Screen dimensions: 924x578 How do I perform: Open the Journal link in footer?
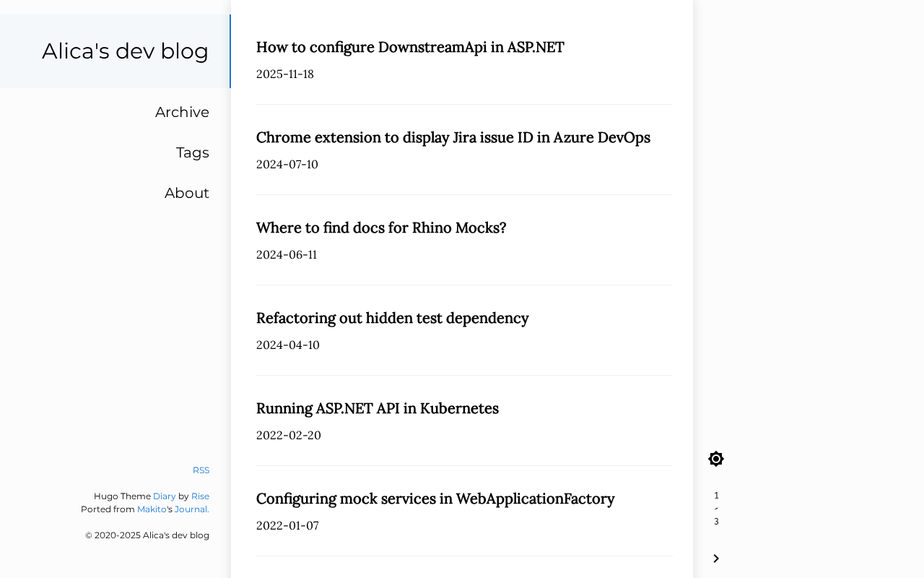191,509
